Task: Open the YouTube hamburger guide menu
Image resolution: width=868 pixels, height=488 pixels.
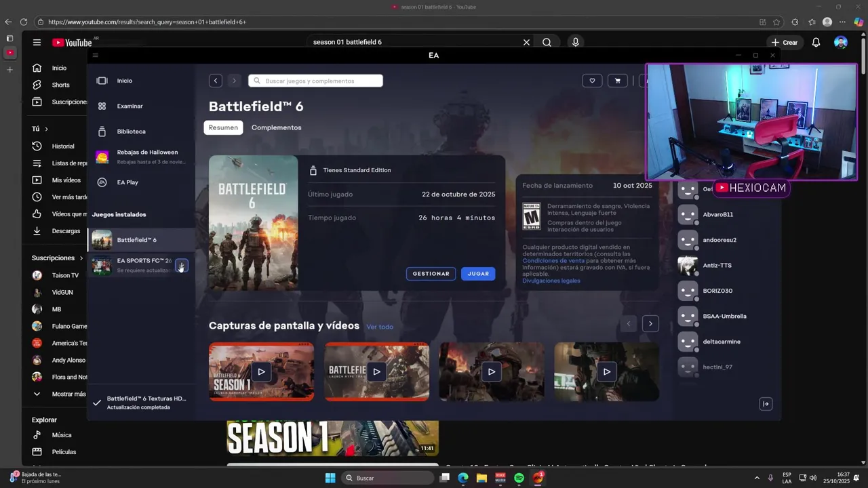Action: click(37, 42)
